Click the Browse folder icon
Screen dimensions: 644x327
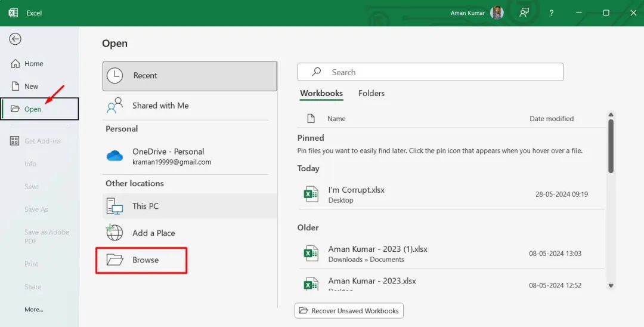[114, 260]
